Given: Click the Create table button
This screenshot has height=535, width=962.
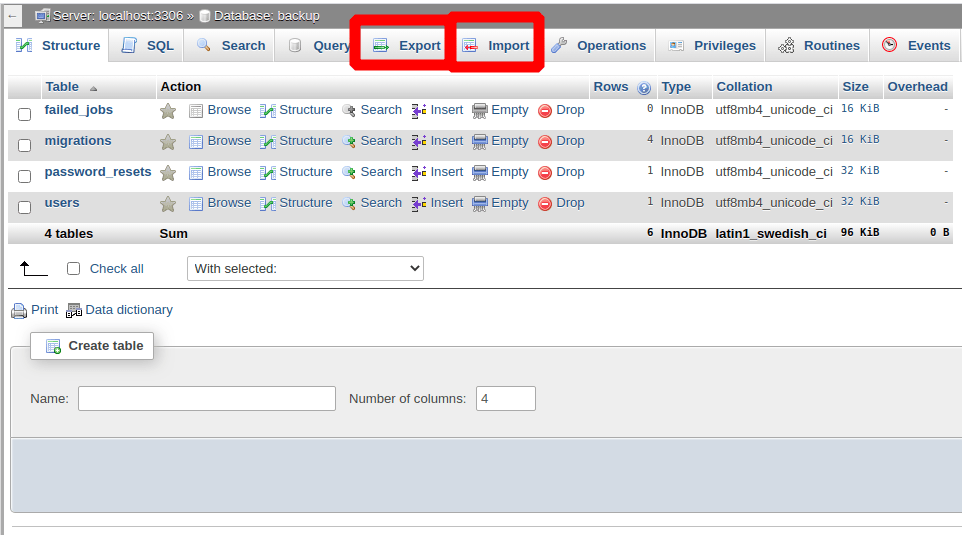Looking at the screenshot, I should click(92, 346).
